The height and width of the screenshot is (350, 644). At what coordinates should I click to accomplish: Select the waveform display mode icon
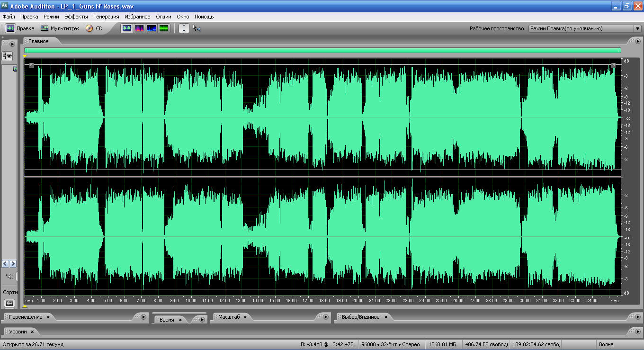click(x=127, y=28)
